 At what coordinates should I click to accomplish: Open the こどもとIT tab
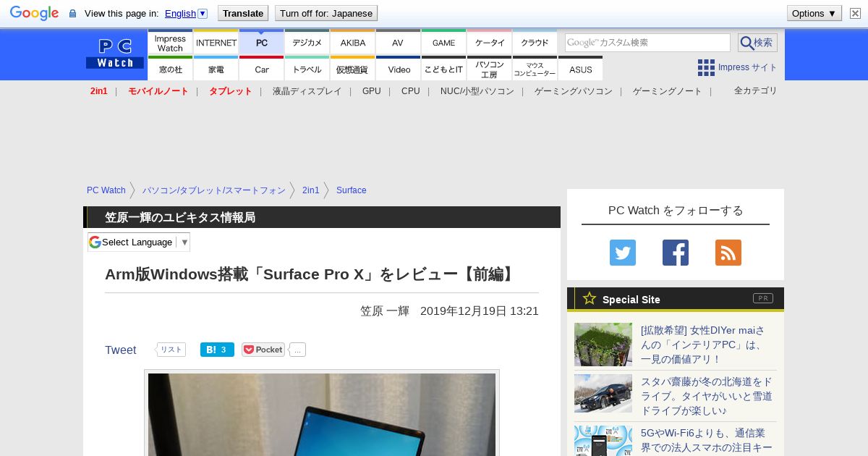(443, 69)
